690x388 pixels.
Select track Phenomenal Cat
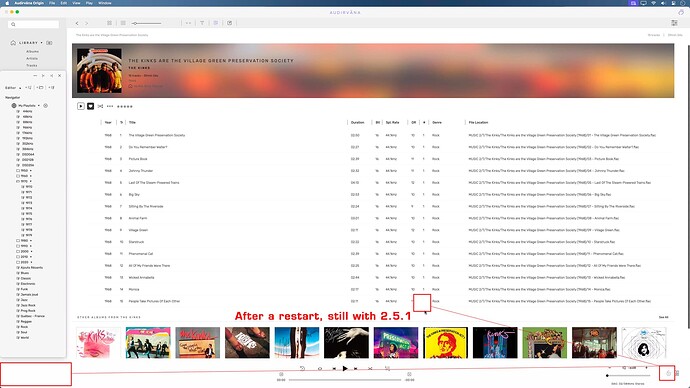click(141, 254)
